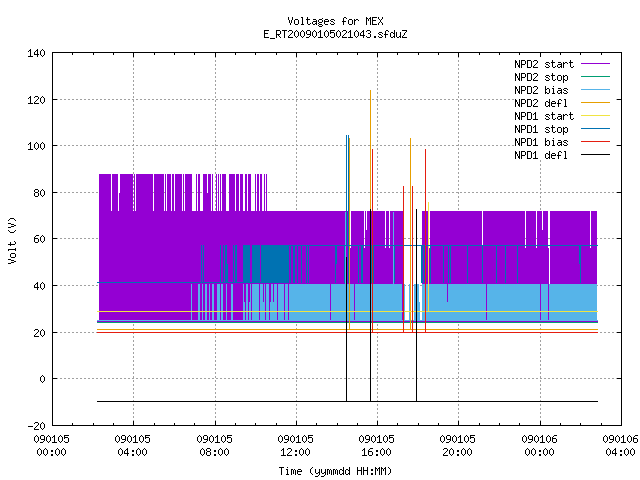Click the 090105 04:00 x-axis tick label

click(133, 446)
